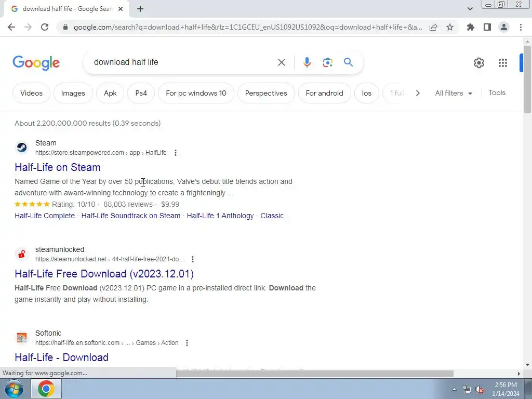Open the 'Classic' sitelink
The width and height of the screenshot is (532, 399).
tap(272, 216)
